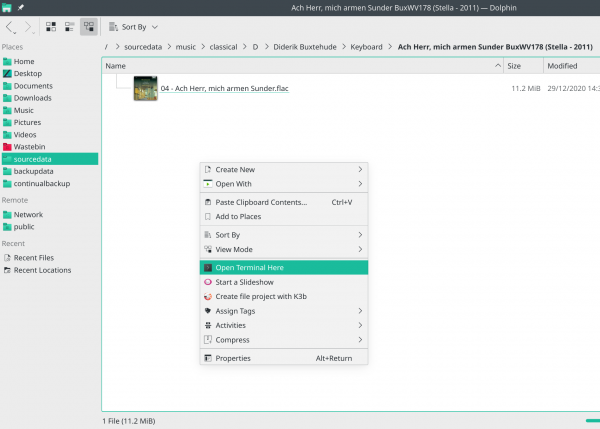The height and width of the screenshot is (429, 600).
Task: Click the pin icon in the title bar
Action: tap(21, 7)
